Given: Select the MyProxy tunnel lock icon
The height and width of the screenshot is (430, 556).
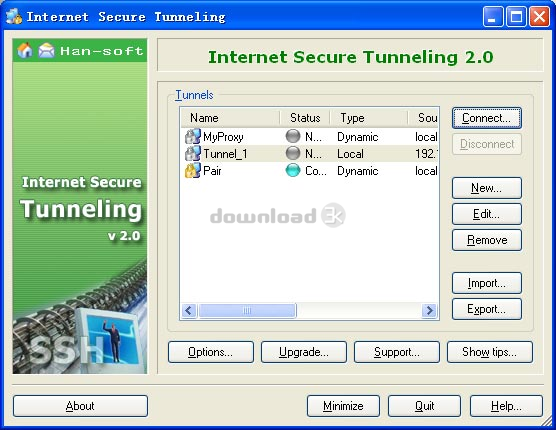Looking at the screenshot, I should pyautogui.click(x=193, y=137).
